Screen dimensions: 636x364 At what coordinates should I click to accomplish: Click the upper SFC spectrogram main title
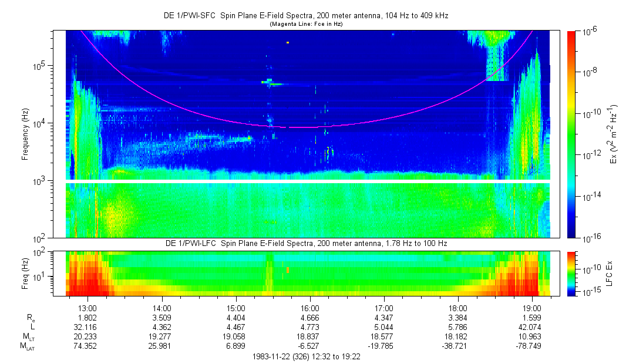[305, 16]
